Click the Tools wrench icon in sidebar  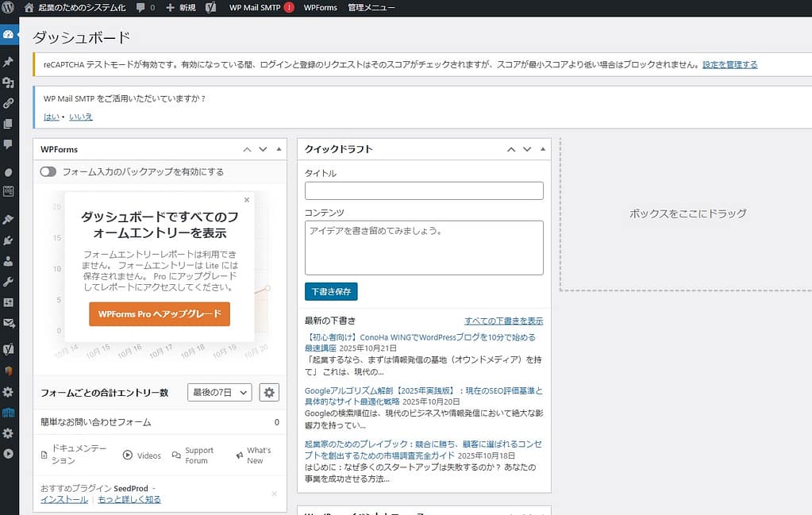click(x=9, y=282)
